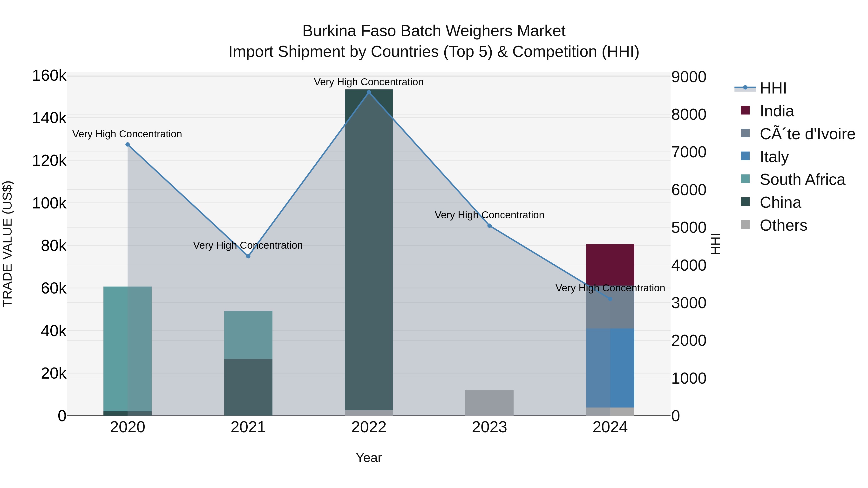Click the chart title Burkina Faso Batch Weighers Market
Screen dimensions: 868x488
[x=434, y=31]
